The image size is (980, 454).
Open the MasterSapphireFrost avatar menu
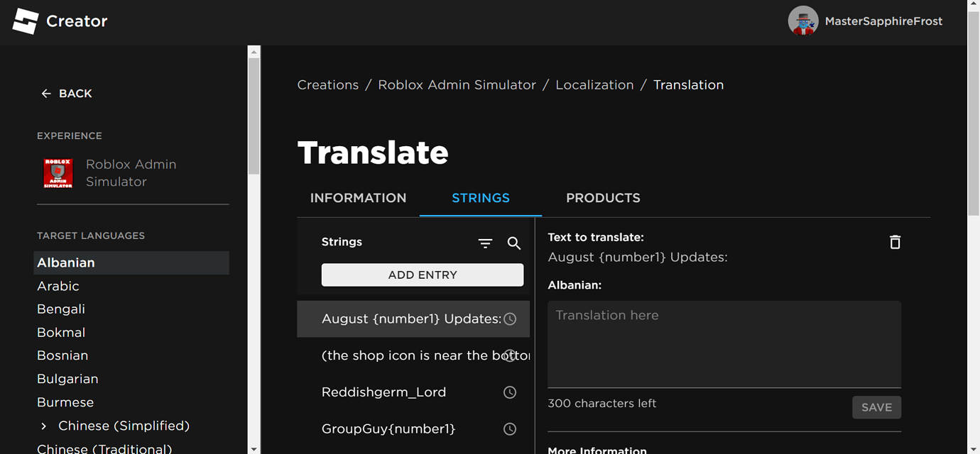click(x=803, y=21)
